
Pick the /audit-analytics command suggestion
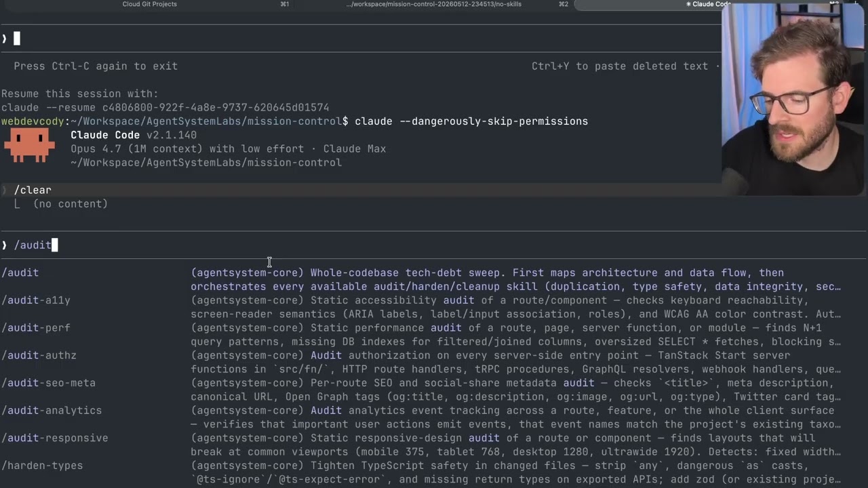tap(52, 411)
